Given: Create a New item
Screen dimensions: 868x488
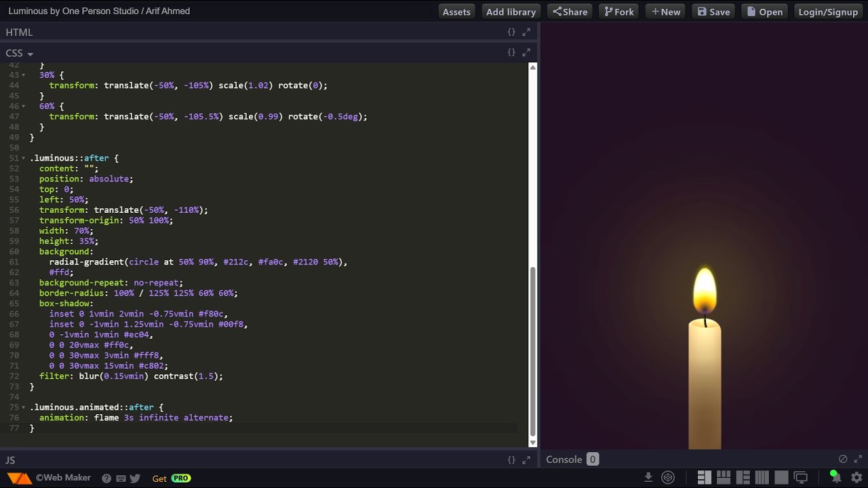Looking at the screenshot, I should tap(666, 12).
